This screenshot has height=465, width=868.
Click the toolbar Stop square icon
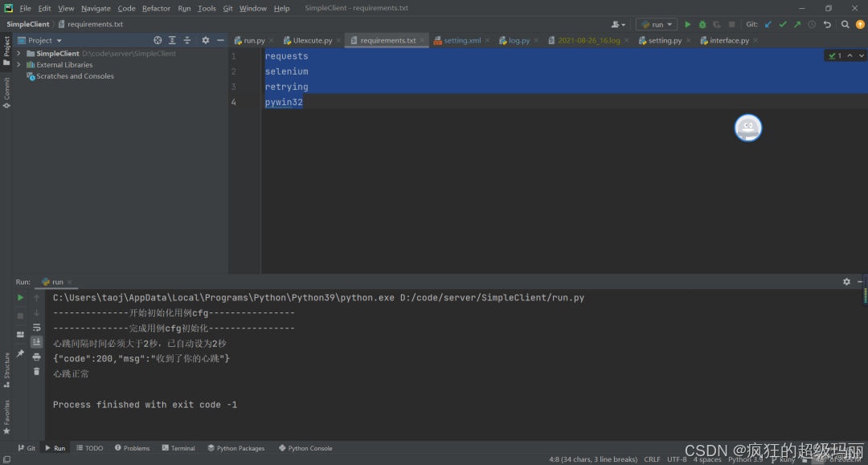point(732,24)
